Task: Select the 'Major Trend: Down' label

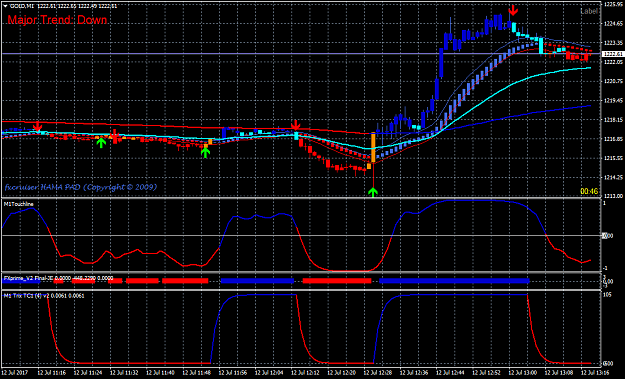Action: tap(57, 20)
